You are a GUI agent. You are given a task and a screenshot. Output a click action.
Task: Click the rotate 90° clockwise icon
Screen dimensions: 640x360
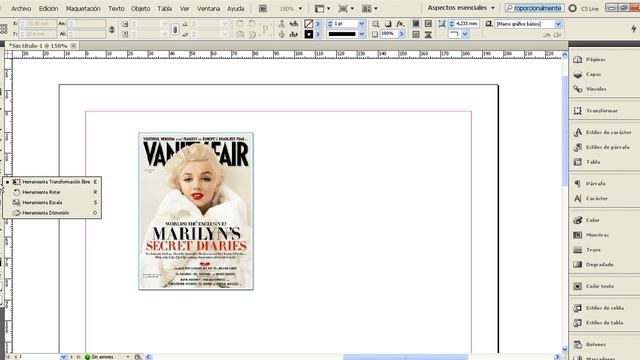[x=240, y=24]
